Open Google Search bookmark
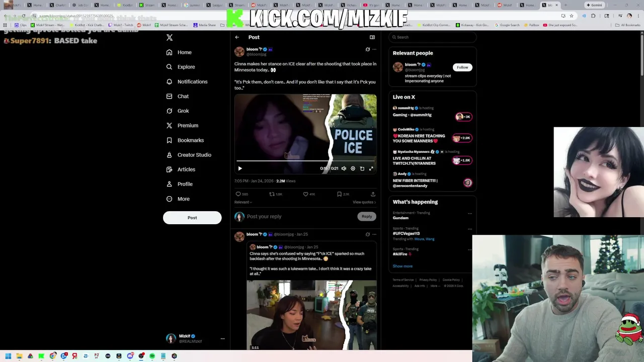Image resolution: width=644 pixels, height=362 pixels. click(507, 25)
